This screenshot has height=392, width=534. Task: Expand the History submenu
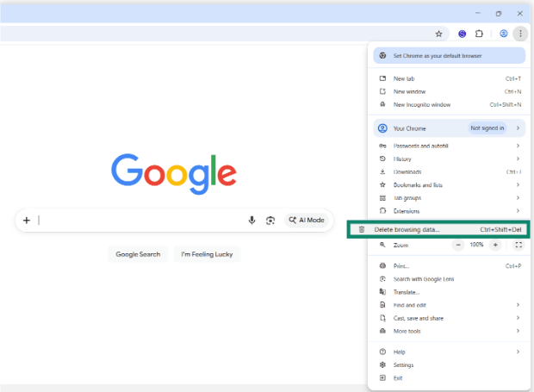tap(450, 159)
